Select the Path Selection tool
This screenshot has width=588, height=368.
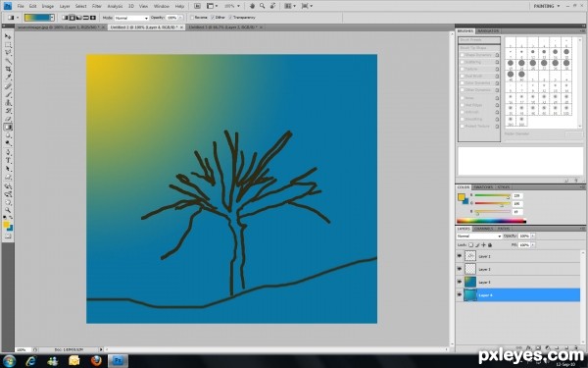(8, 169)
